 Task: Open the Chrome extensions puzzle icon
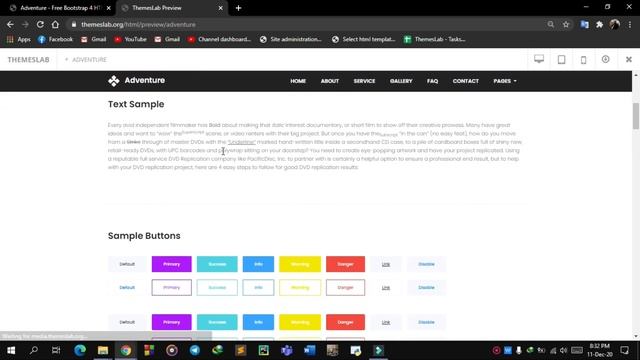point(599,24)
